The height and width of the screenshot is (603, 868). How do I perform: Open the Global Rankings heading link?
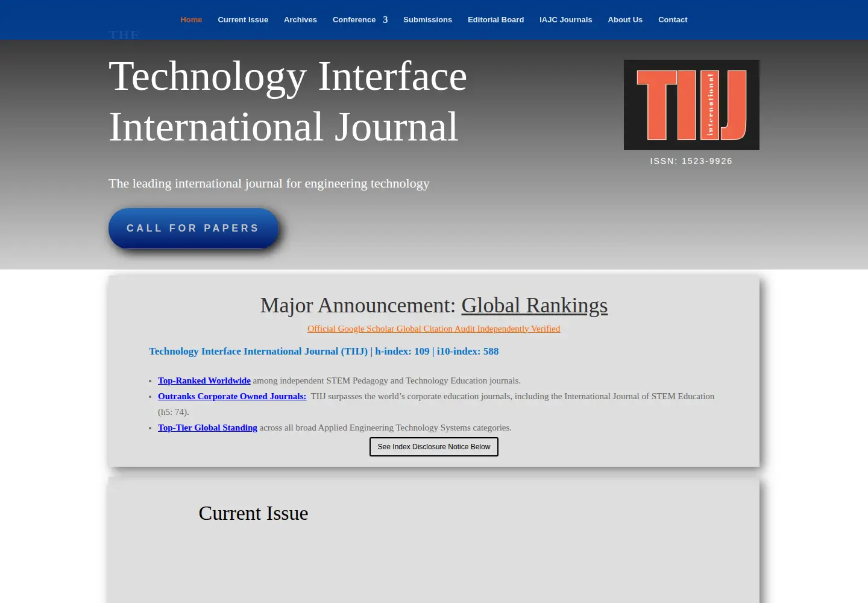pyautogui.click(x=535, y=305)
